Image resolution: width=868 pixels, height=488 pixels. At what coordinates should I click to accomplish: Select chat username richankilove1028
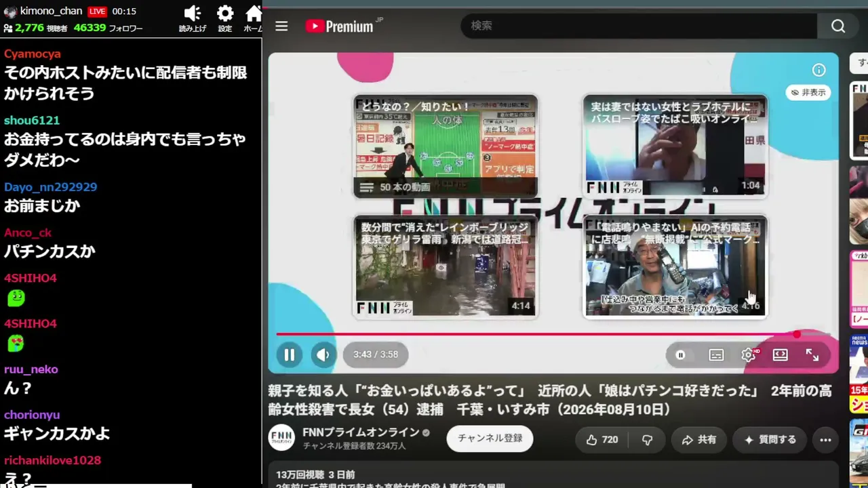[x=53, y=460]
